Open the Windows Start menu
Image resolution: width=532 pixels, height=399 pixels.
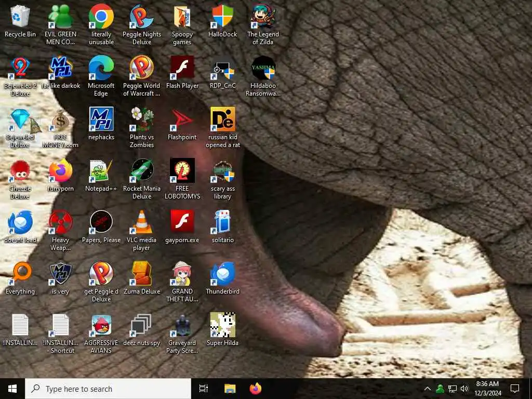(12, 389)
